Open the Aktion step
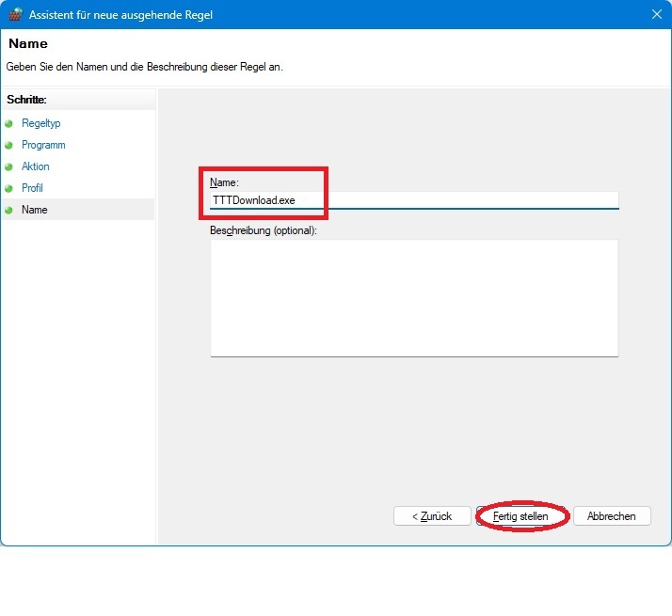The height and width of the screenshot is (616, 672). point(36,166)
